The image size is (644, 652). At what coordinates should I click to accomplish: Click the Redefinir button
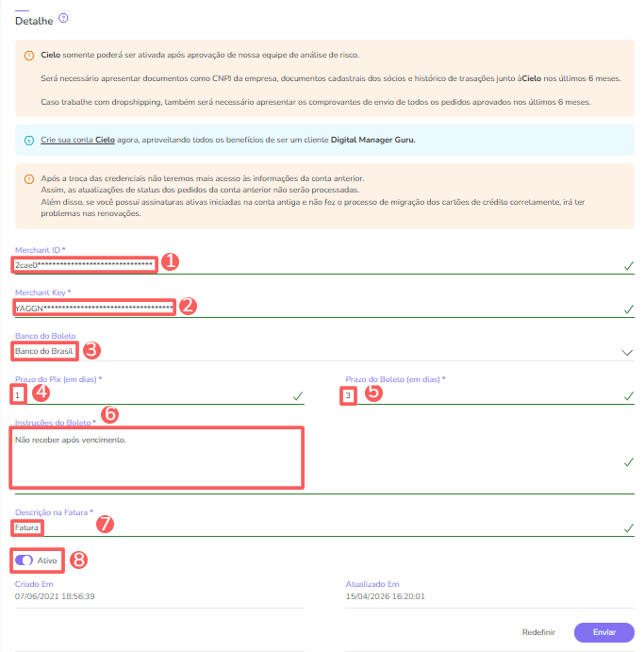tap(538, 632)
